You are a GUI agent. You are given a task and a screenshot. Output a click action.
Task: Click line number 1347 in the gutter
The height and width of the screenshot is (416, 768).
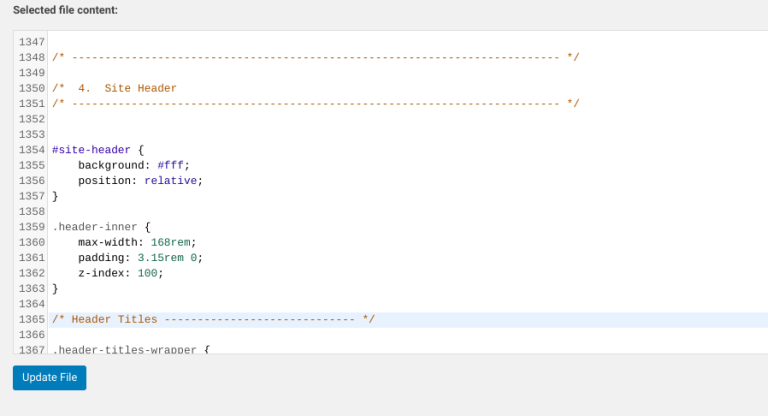coord(32,42)
